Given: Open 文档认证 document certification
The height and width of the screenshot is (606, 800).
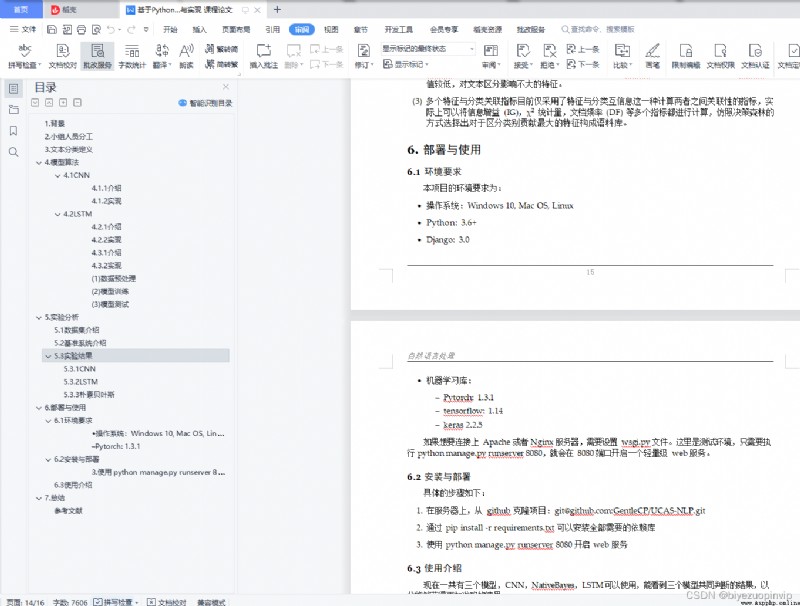Looking at the screenshot, I should pyautogui.click(x=755, y=56).
